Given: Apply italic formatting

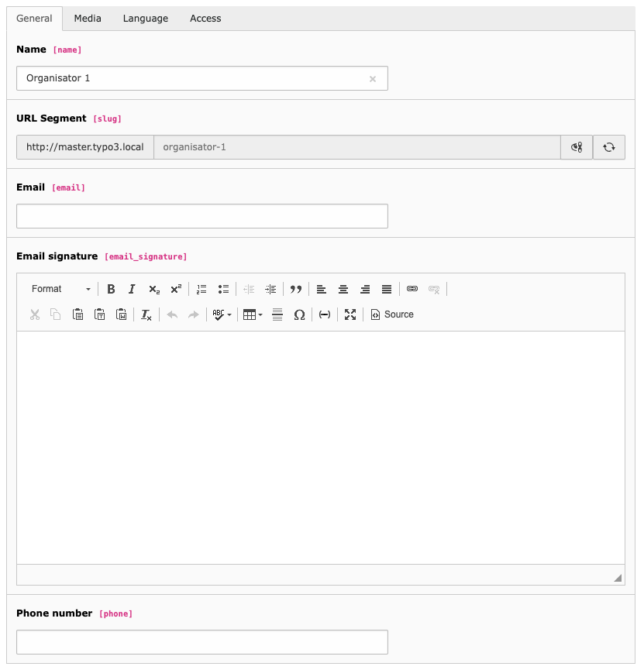Looking at the screenshot, I should pos(132,289).
